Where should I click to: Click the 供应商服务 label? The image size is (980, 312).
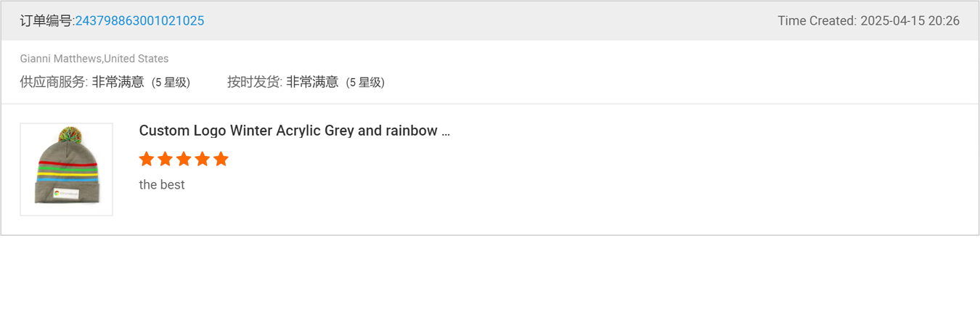(x=52, y=82)
